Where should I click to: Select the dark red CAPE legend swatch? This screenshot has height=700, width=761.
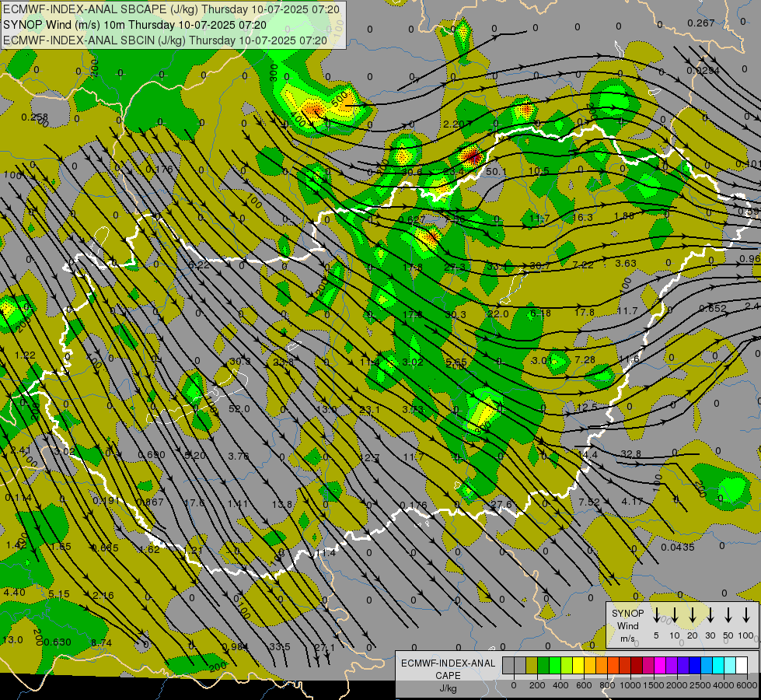(x=637, y=666)
